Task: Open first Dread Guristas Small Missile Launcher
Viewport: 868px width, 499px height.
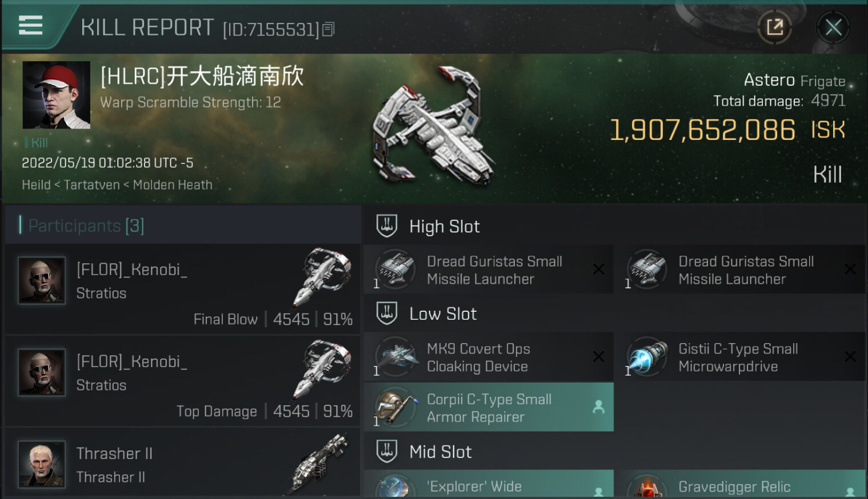Action: 489,269
